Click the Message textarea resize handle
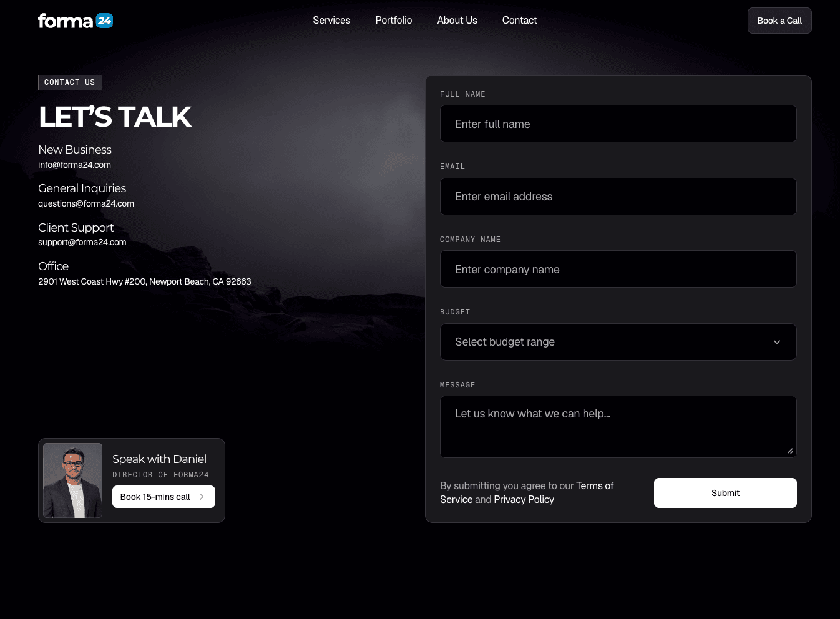The width and height of the screenshot is (840, 619). [x=790, y=451]
